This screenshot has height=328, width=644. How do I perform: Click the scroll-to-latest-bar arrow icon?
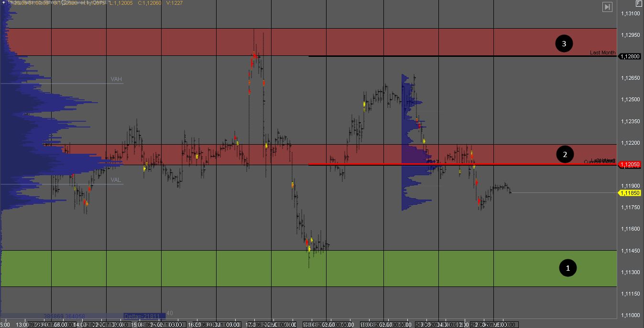607,7
